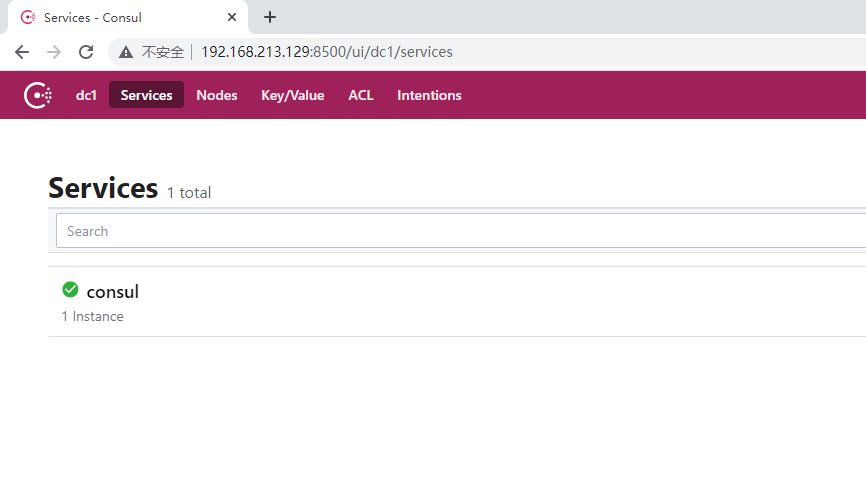Image resolution: width=866 pixels, height=504 pixels.
Task: Open the consul service entry
Action: (113, 291)
